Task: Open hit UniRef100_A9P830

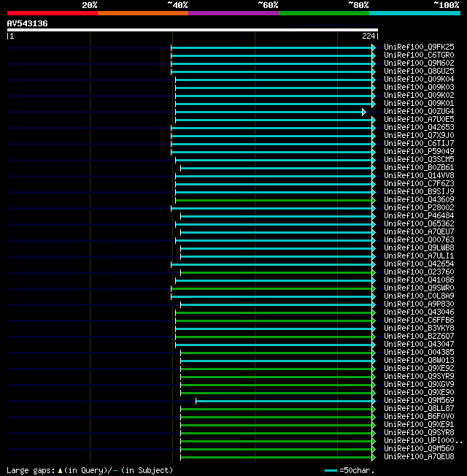Action: [x=419, y=304]
